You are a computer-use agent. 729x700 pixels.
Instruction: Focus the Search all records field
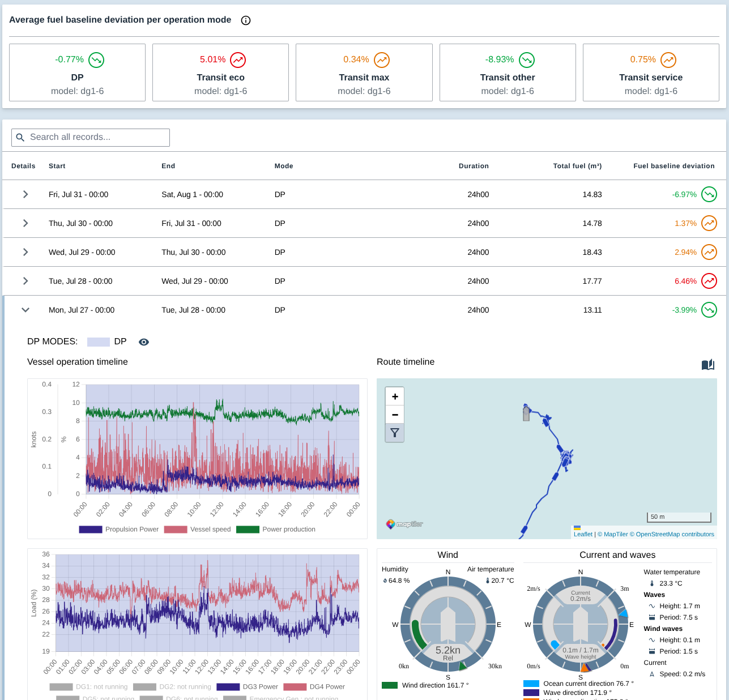(x=91, y=137)
